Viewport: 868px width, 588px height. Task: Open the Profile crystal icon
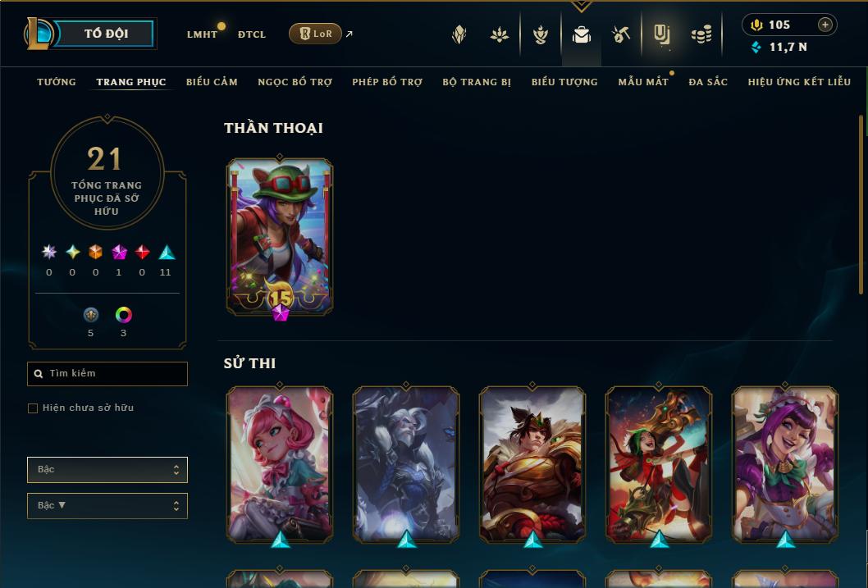click(x=459, y=34)
